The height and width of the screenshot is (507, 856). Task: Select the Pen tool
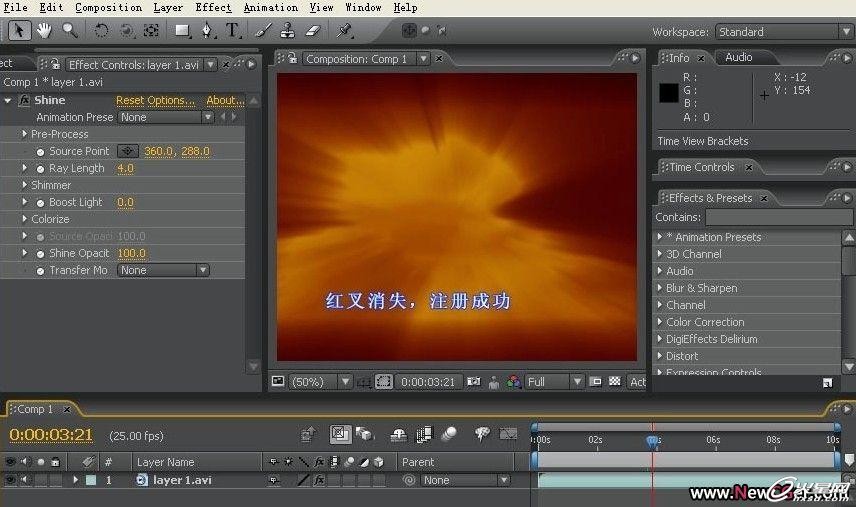[207, 31]
